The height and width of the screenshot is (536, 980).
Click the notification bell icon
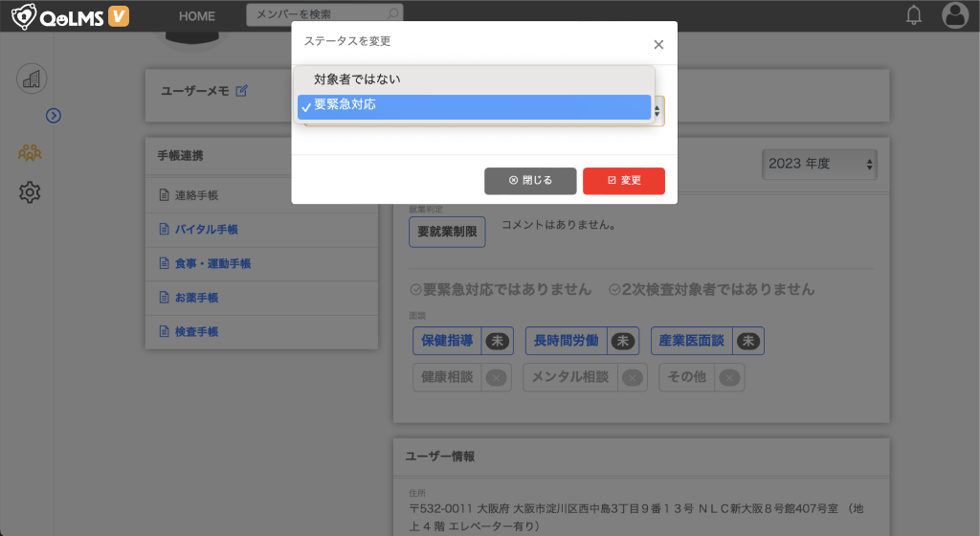[914, 15]
